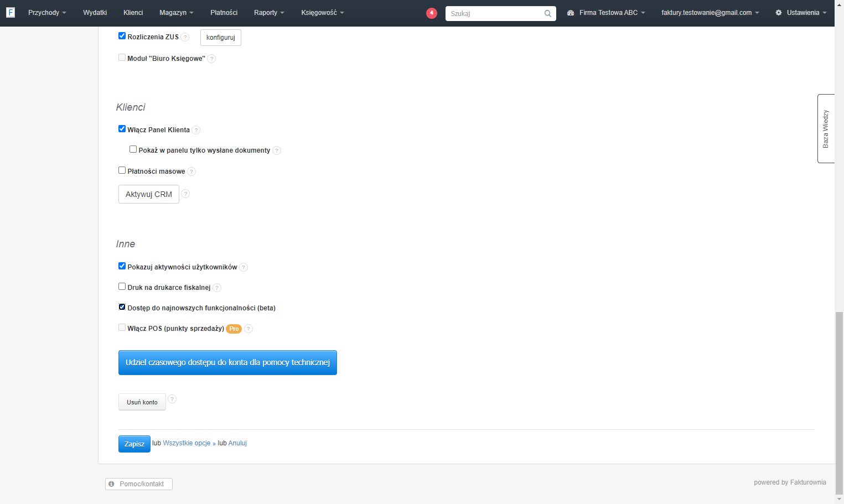Expand the Księgowość dropdown
Image resolution: width=844 pixels, height=504 pixels.
(322, 13)
